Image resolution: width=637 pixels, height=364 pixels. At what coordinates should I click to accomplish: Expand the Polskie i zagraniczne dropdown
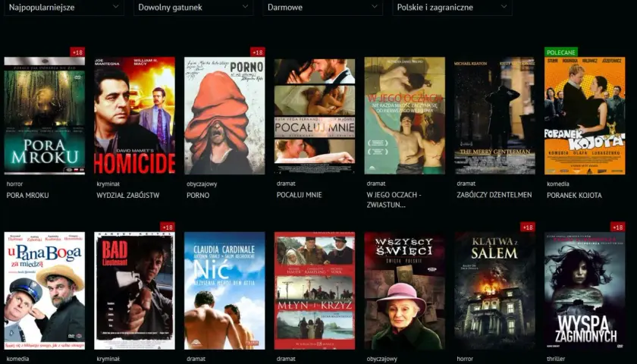pyautogui.click(x=452, y=8)
